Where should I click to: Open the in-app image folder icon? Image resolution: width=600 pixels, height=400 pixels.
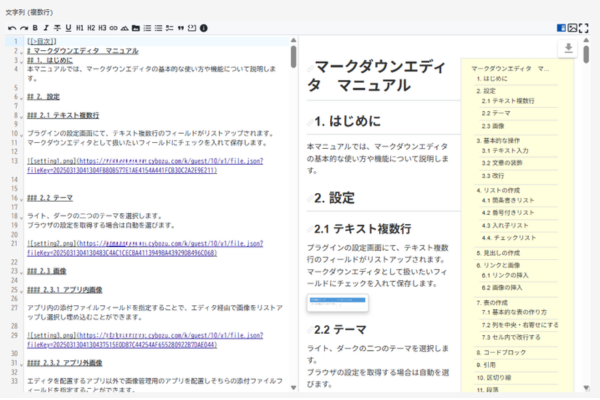coord(136,28)
